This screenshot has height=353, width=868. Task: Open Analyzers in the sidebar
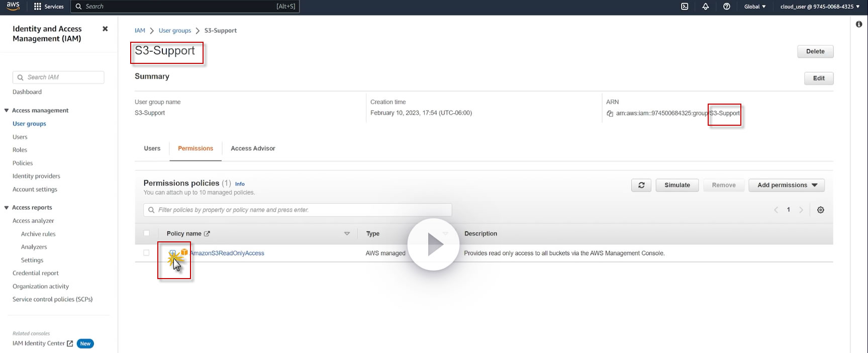tap(34, 247)
